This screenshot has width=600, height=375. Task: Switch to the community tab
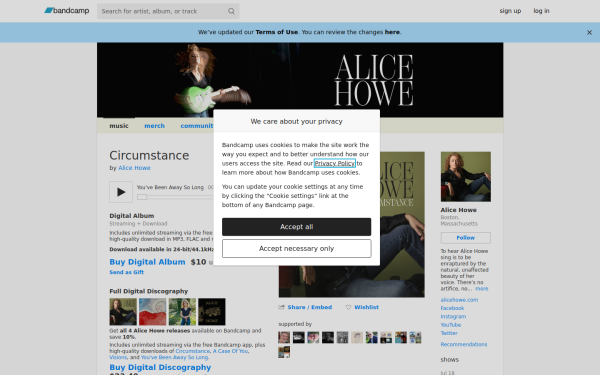197,126
